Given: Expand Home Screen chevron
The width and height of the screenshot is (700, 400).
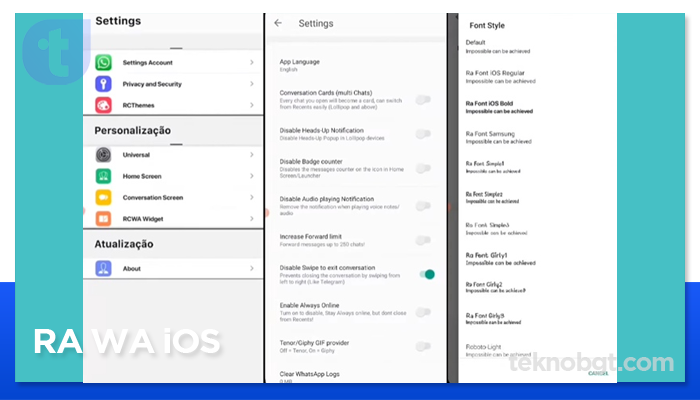Looking at the screenshot, I should (x=252, y=176).
